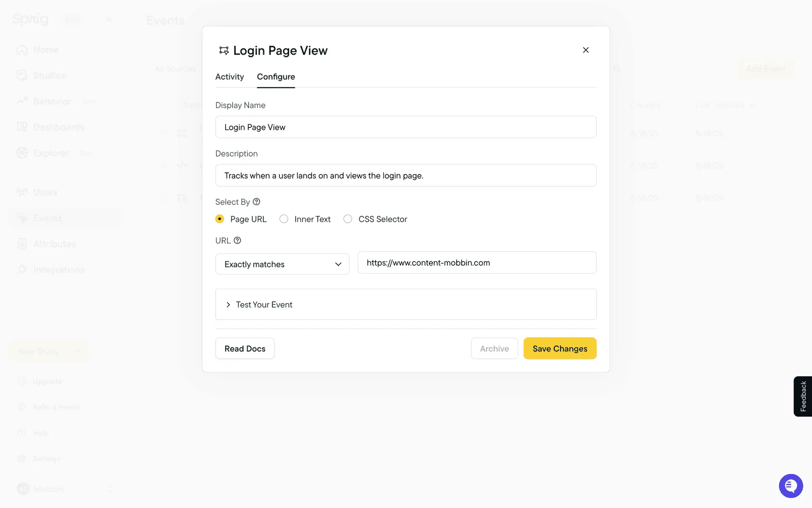The width and height of the screenshot is (812, 508).
Task: Select the Inner Text radio option
Action: pyautogui.click(x=284, y=219)
